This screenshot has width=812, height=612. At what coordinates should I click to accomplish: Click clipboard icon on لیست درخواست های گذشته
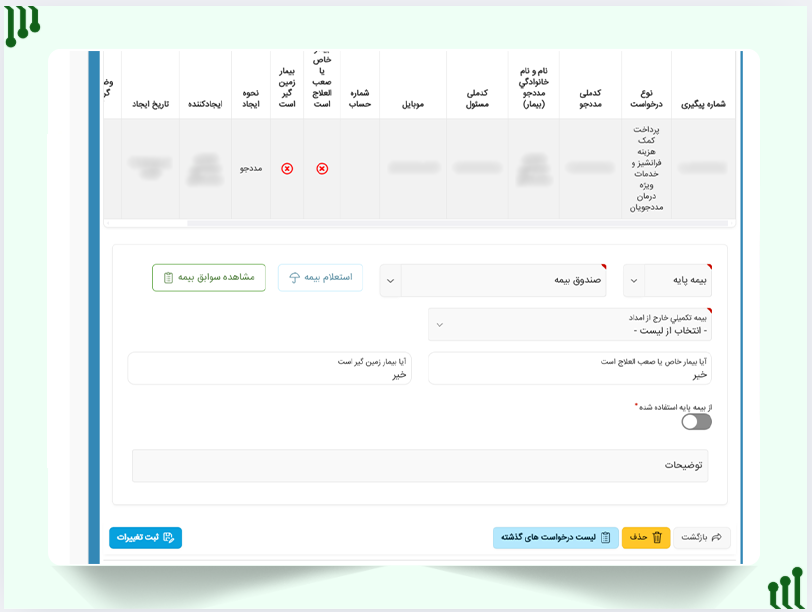605,537
